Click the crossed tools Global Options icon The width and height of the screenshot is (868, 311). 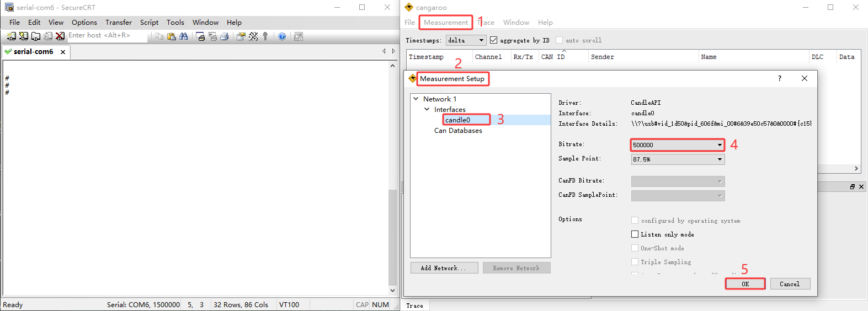coord(253,36)
